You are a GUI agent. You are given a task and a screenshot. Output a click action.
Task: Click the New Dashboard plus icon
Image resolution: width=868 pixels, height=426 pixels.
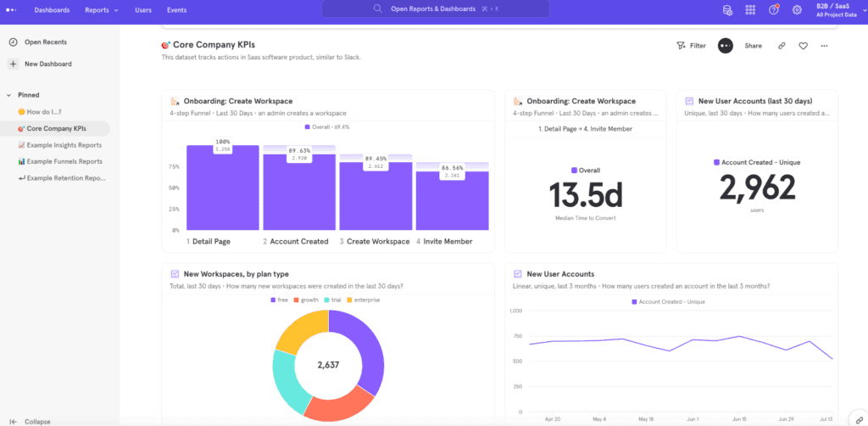pos(14,64)
